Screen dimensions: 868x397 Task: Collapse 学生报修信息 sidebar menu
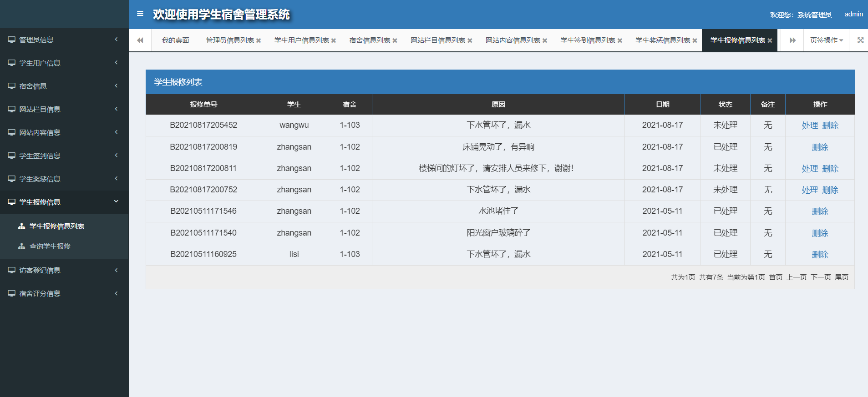pos(64,202)
